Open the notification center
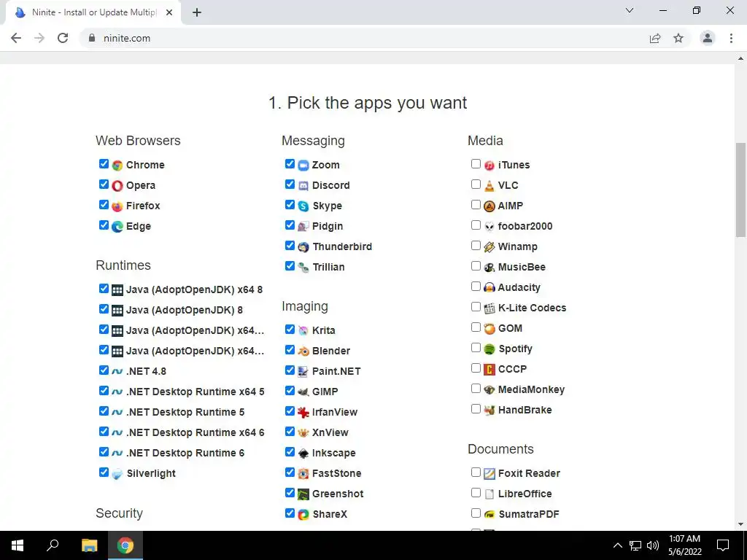The height and width of the screenshot is (560, 747). (x=723, y=545)
